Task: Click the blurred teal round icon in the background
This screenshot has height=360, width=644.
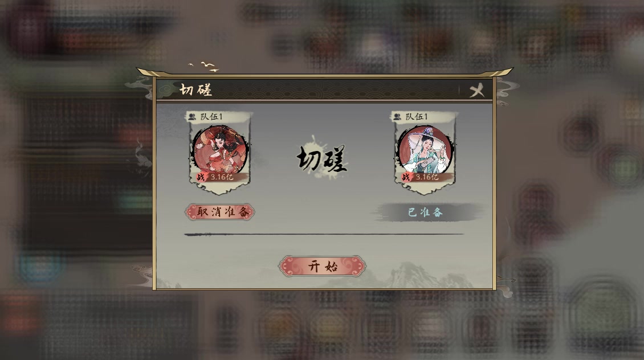Action: tap(40, 268)
